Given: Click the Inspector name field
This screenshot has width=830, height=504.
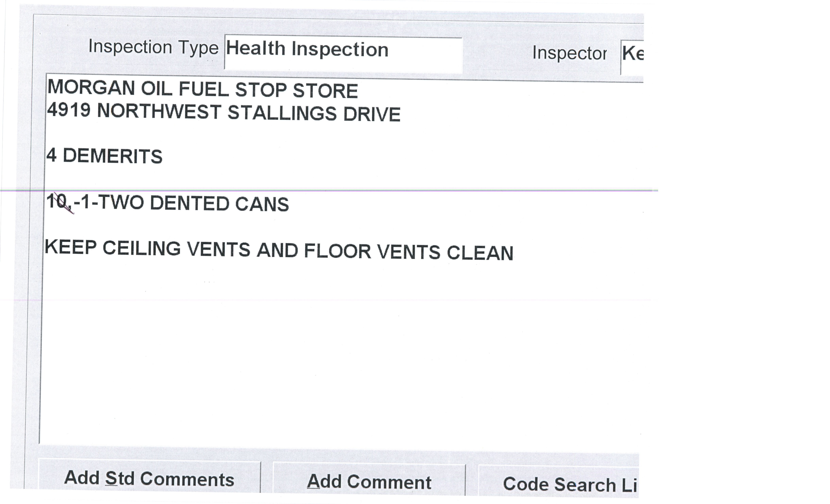Looking at the screenshot, I should [x=632, y=54].
